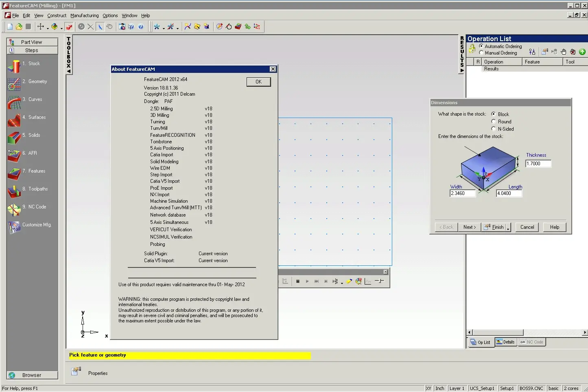Click the blue star snap toolbar icon
The width and height of the screenshot is (588, 392).
click(157, 26)
